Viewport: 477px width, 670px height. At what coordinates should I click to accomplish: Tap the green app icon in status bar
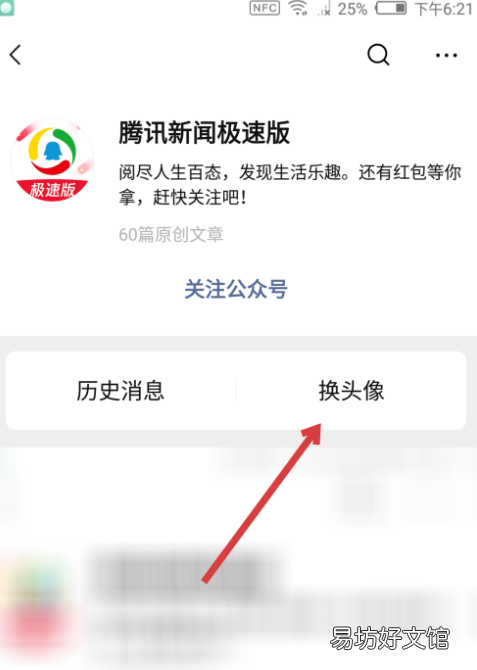click(6, 8)
